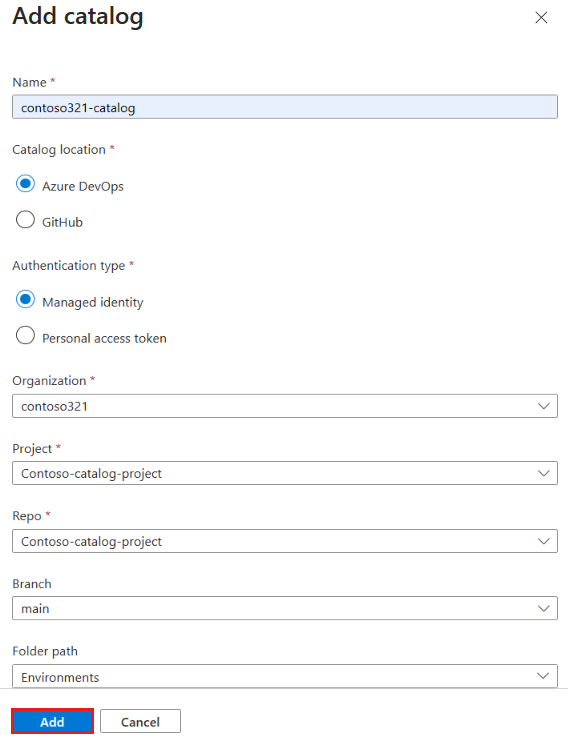Click the Organization chevron arrow
Viewport: 568px width, 745px height.
point(543,406)
